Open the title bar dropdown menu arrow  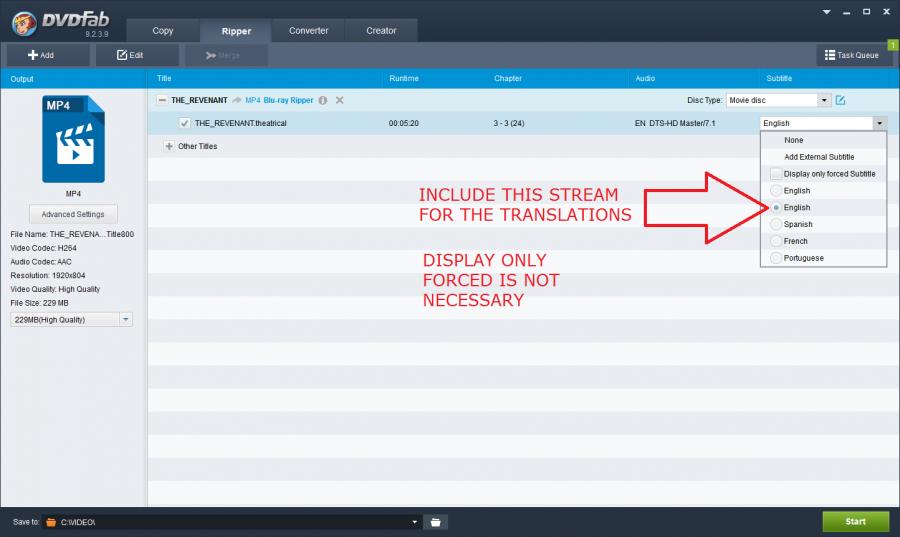[826, 12]
